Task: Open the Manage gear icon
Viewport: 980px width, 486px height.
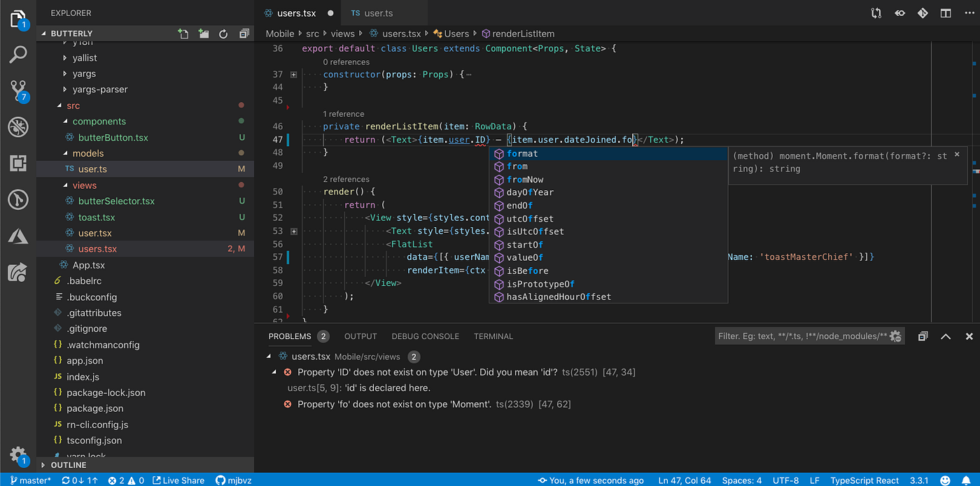Action: (x=18, y=453)
